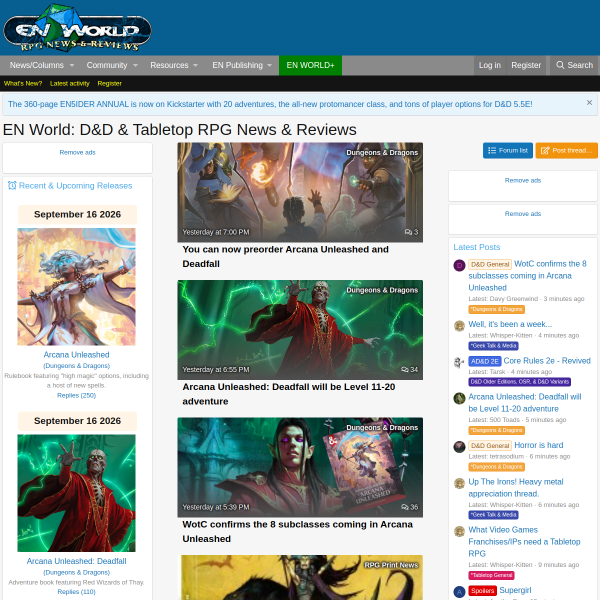
Task: Click comment count 36 on subclasses article
Action: [409, 507]
